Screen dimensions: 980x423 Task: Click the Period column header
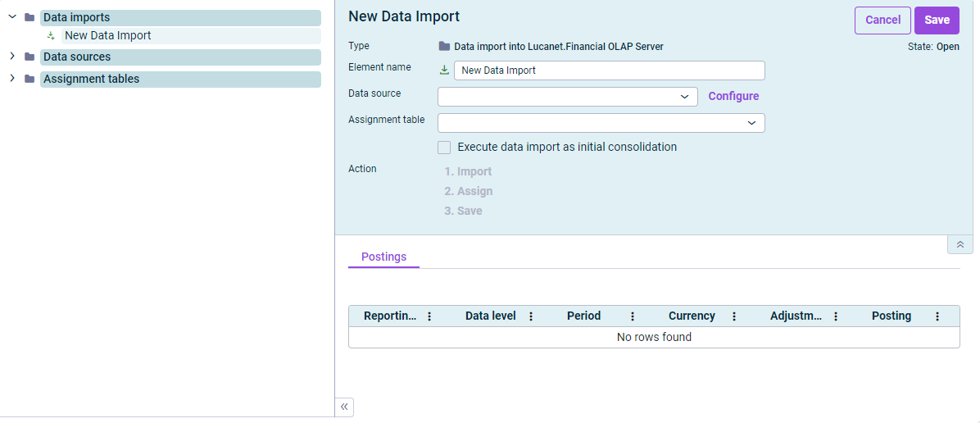583,316
